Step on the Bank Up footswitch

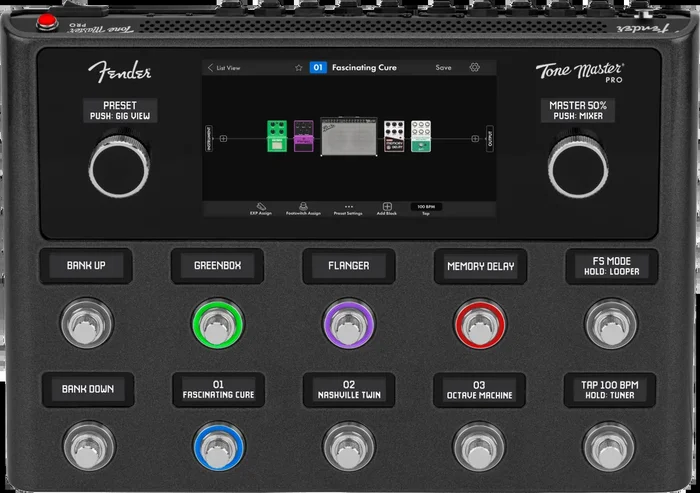click(x=87, y=323)
